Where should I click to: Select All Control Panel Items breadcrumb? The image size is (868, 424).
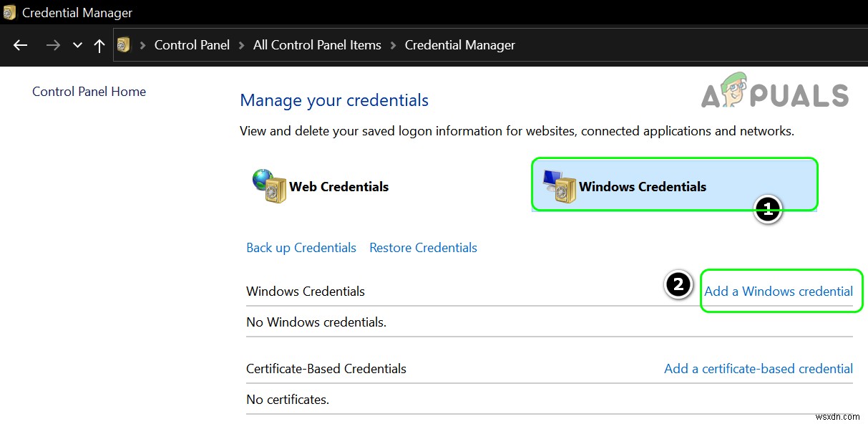click(317, 45)
